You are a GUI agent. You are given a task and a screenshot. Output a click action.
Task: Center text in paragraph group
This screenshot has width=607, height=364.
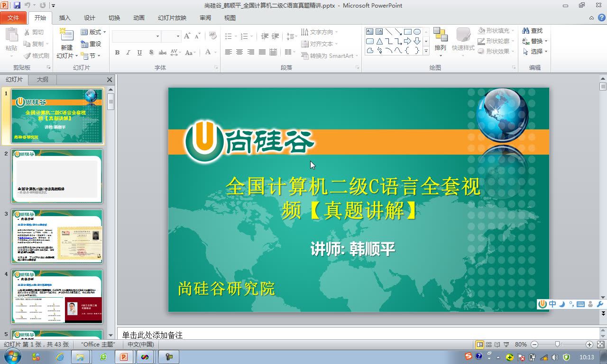pyautogui.click(x=239, y=52)
